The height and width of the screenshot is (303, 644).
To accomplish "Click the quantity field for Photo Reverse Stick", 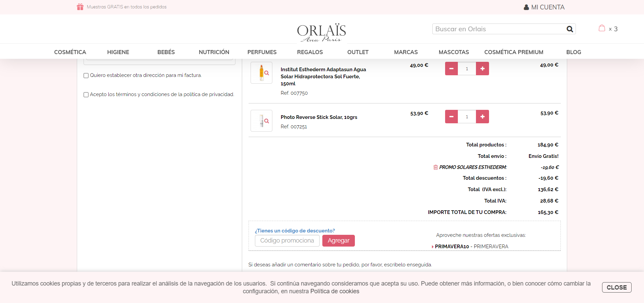I will pos(467,117).
